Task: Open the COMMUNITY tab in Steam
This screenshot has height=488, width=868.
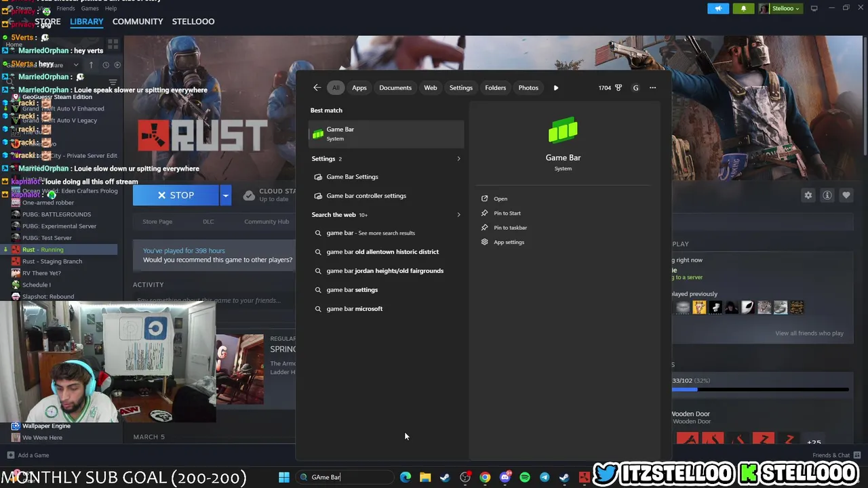Action: point(138,22)
